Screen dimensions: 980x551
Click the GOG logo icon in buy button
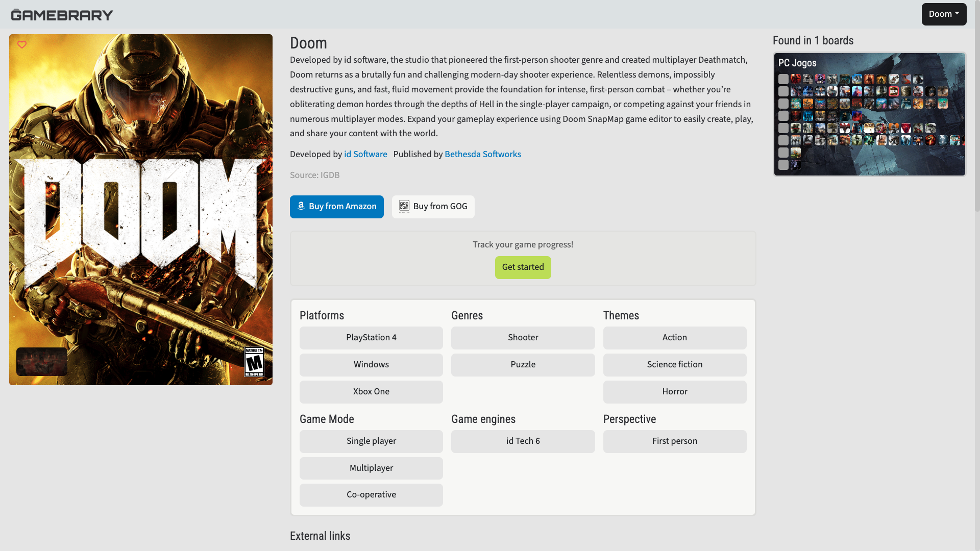click(404, 207)
